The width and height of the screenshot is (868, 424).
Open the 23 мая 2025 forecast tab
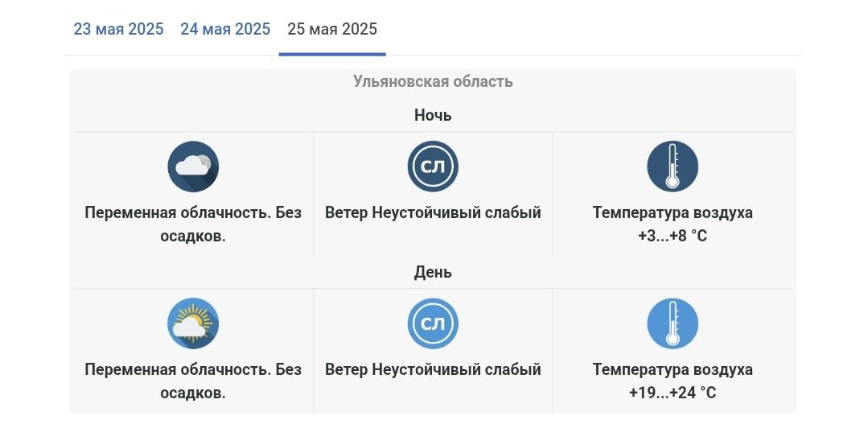pyautogui.click(x=118, y=29)
